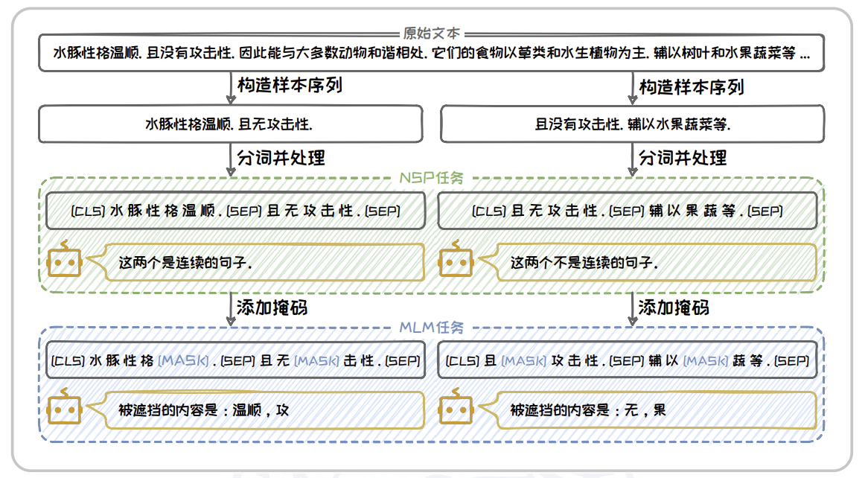868x478 pixels.
Task: Click the [MASK] token after '水豚性格'
Action: click(x=183, y=360)
